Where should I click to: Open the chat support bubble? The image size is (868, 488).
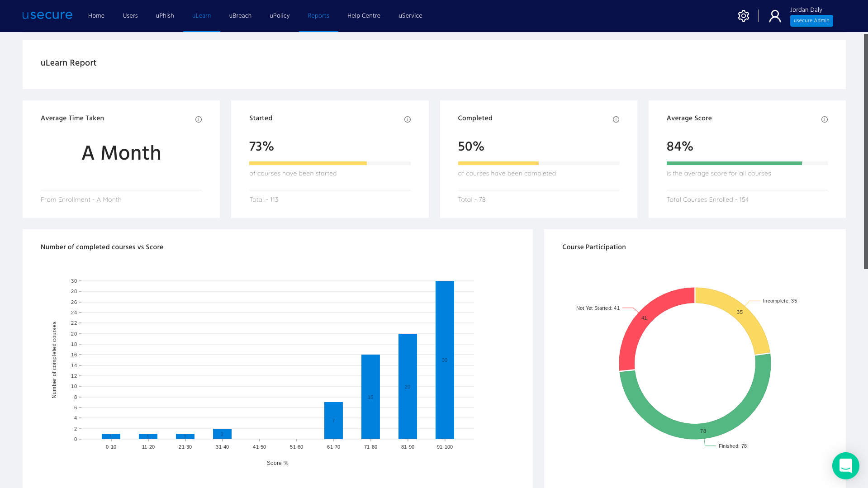[x=845, y=466]
